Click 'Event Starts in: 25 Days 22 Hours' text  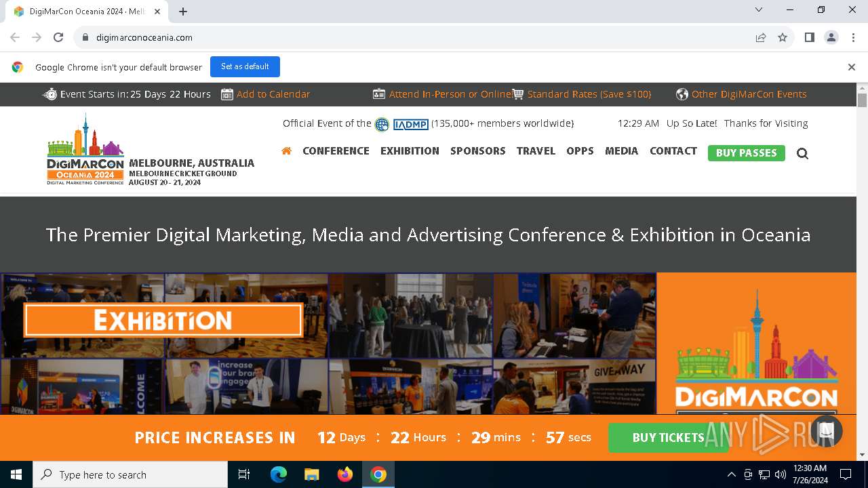pyautogui.click(x=136, y=94)
